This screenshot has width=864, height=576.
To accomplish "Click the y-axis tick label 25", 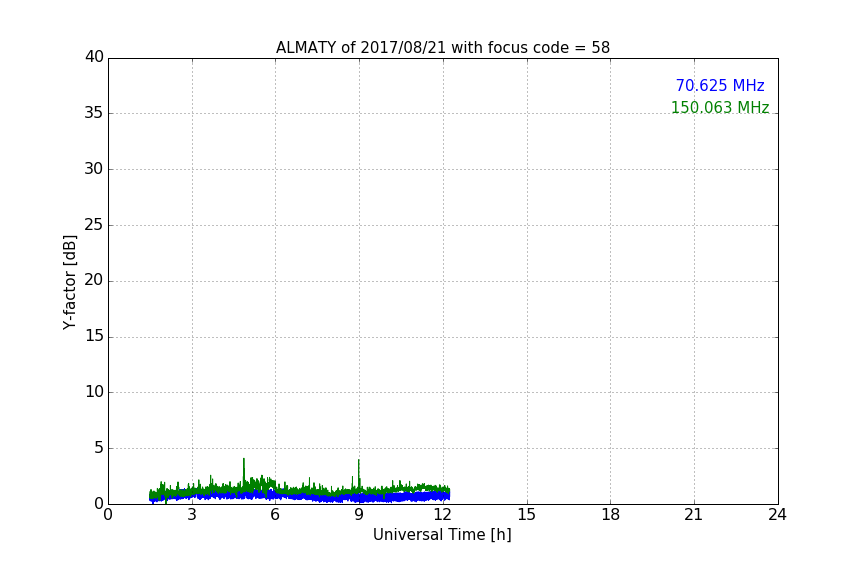I will point(94,225).
